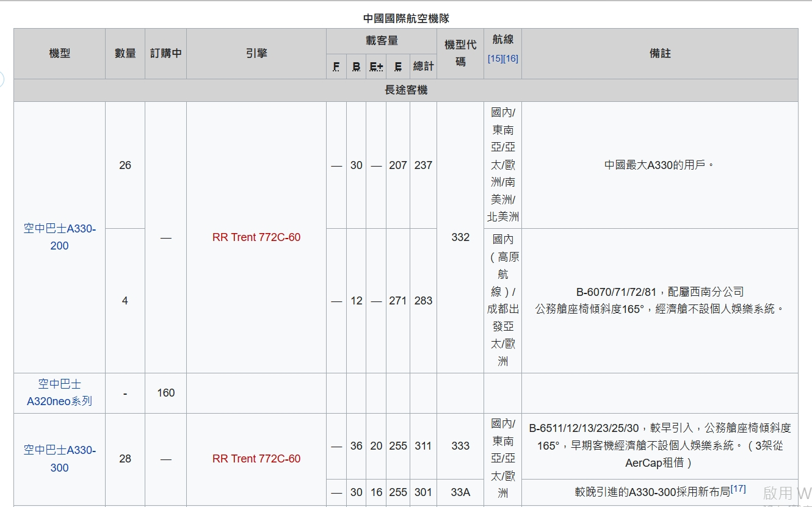Viewport: 812px width, 507px height.
Task: Click the economy seat count 207
Action: pyautogui.click(x=398, y=165)
